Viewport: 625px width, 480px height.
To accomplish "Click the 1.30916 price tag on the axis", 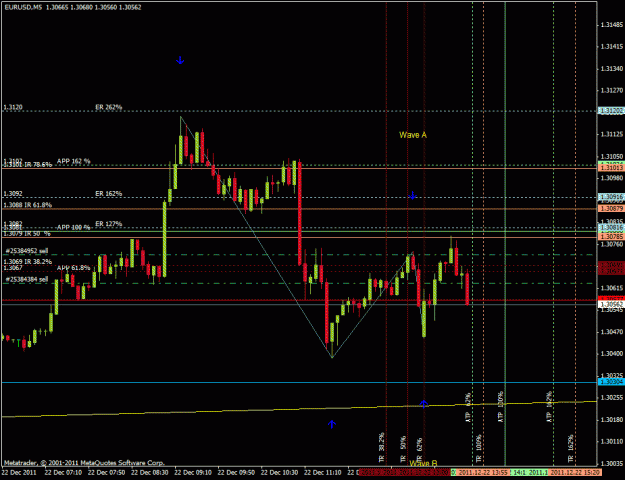I will click(x=611, y=197).
